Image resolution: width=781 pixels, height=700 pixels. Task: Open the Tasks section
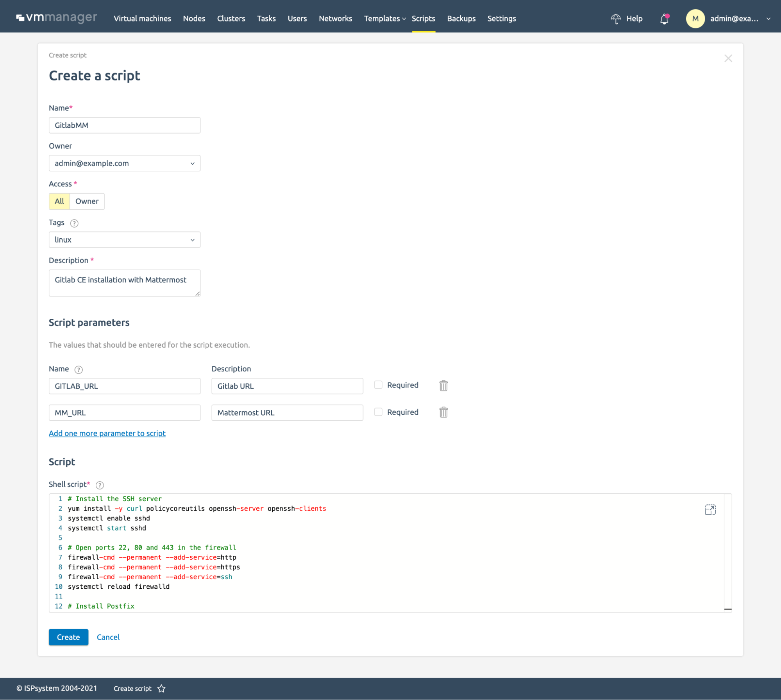point(266,18)
